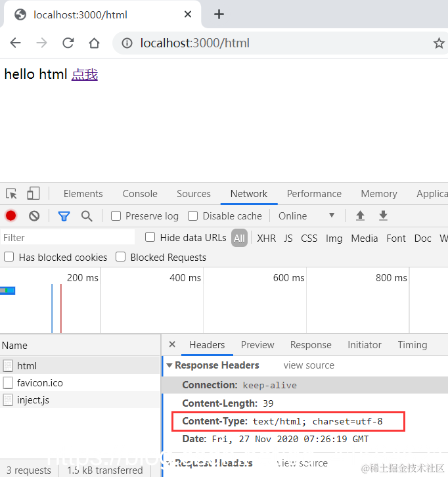Clear the network log
Viewport: 448px width, 477px height.
pyautogui.click(x=34, y=216)
